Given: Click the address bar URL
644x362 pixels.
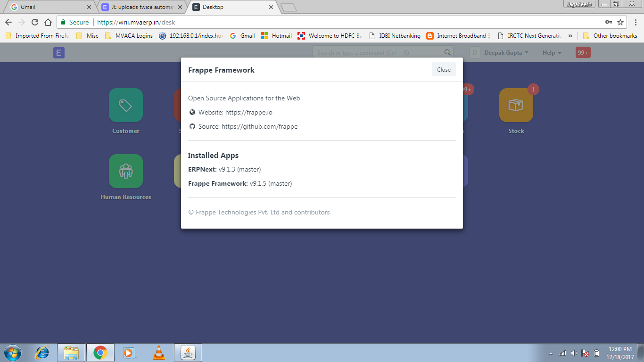Looking at the screenshot, I should [x=136, y=22].
